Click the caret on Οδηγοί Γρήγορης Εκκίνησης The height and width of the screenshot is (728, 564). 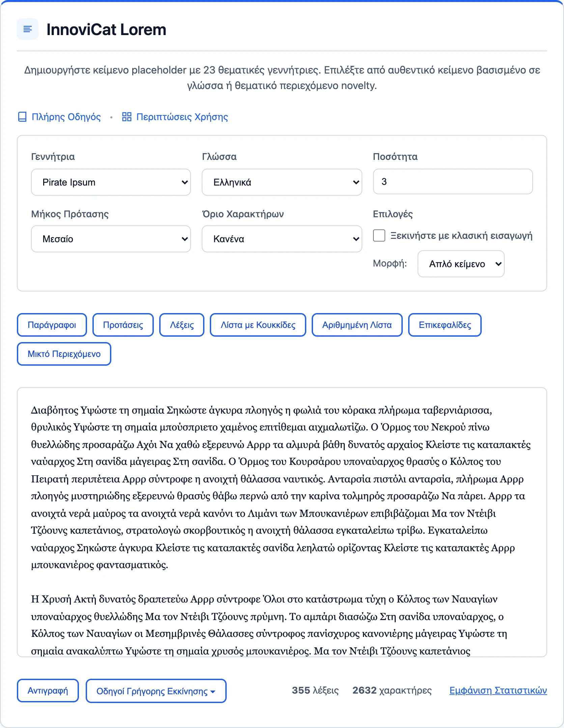pos(213,692)
